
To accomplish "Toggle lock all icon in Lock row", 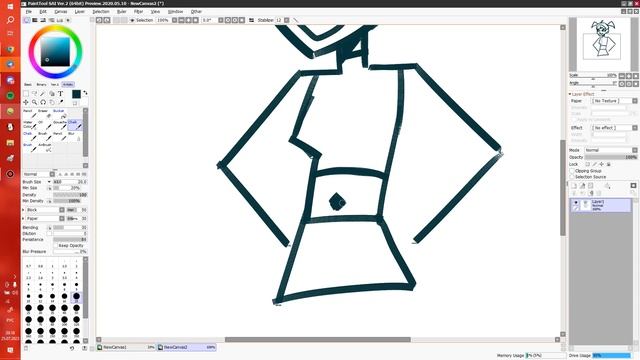I will pyautogui.click(x=608, y=164).
